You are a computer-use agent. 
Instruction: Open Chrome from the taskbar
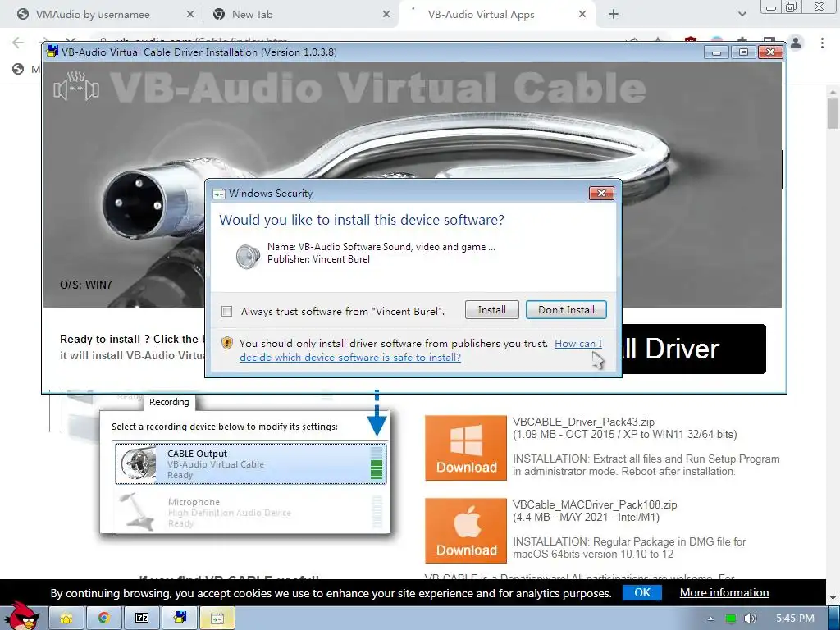(104, 619)
